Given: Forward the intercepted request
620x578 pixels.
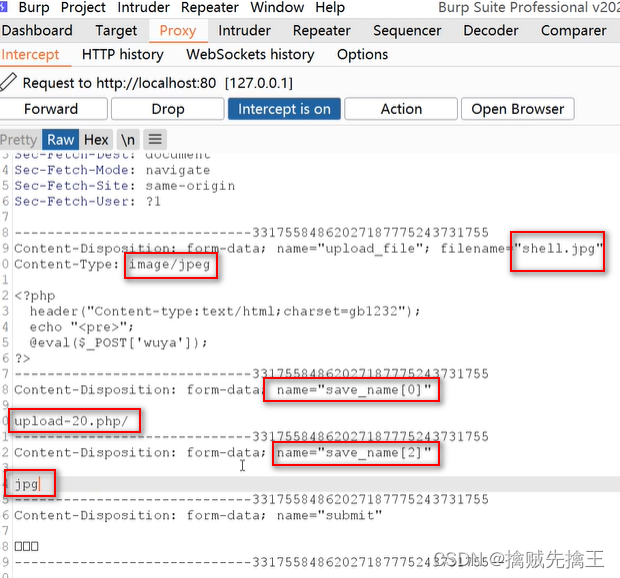Looking at the screenshot, I should pos(51,109).
